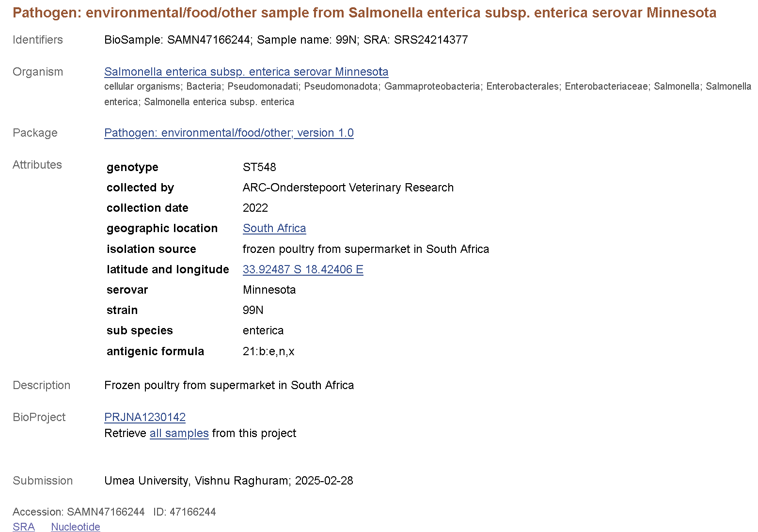Click the strain value 99N
Screen dimensions: 758x532
coord(253,310)
